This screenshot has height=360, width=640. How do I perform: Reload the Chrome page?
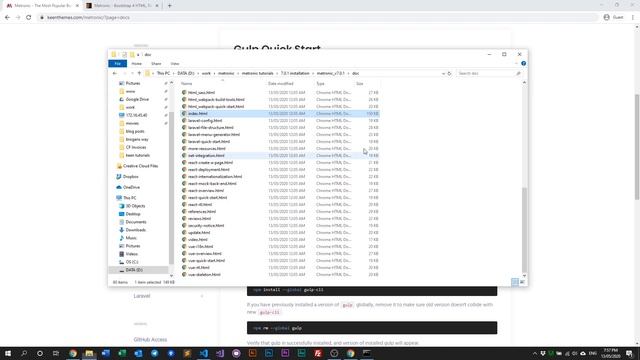coord(29,18)
